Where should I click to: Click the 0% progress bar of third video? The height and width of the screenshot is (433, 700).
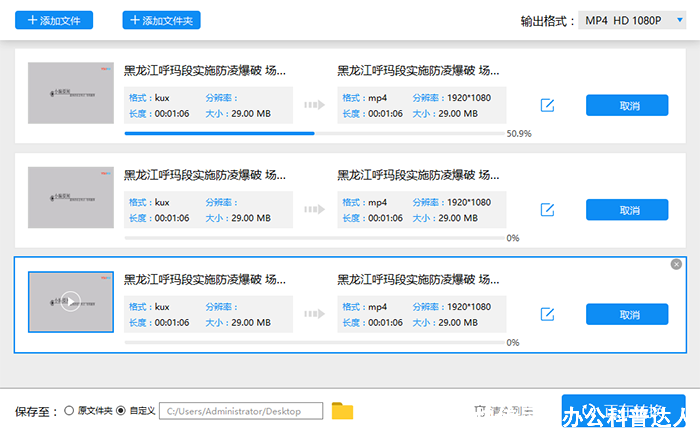(x=314, y=342)
